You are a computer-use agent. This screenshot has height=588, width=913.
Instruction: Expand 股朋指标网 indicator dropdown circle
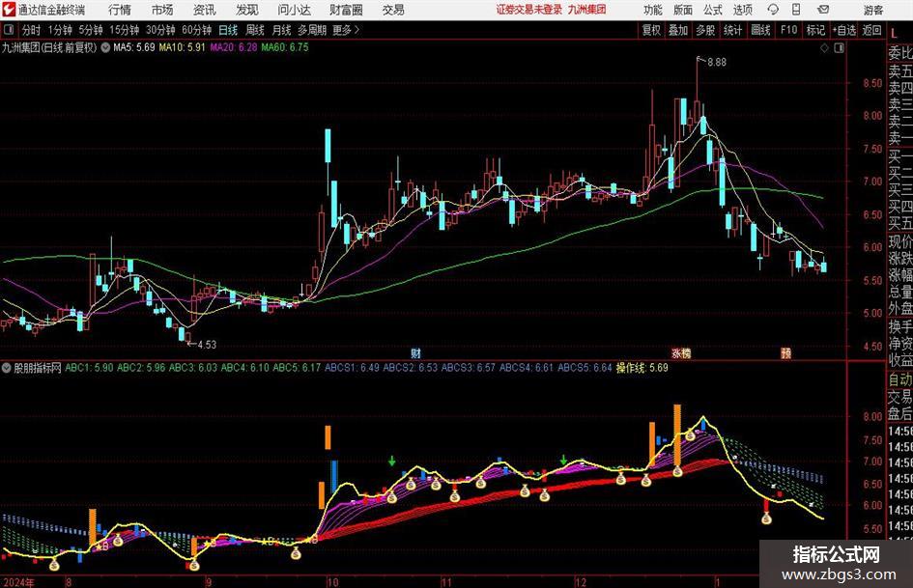[7, 368]
